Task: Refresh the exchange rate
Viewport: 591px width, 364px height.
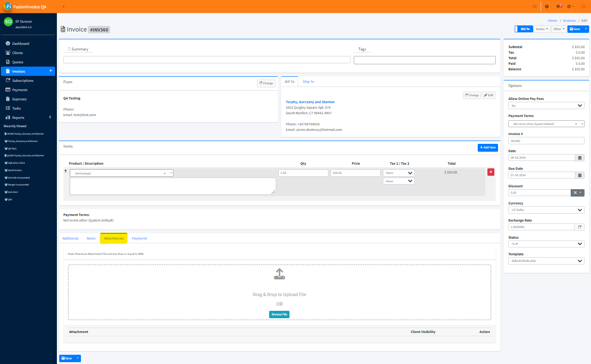Action: pos(579,227)
